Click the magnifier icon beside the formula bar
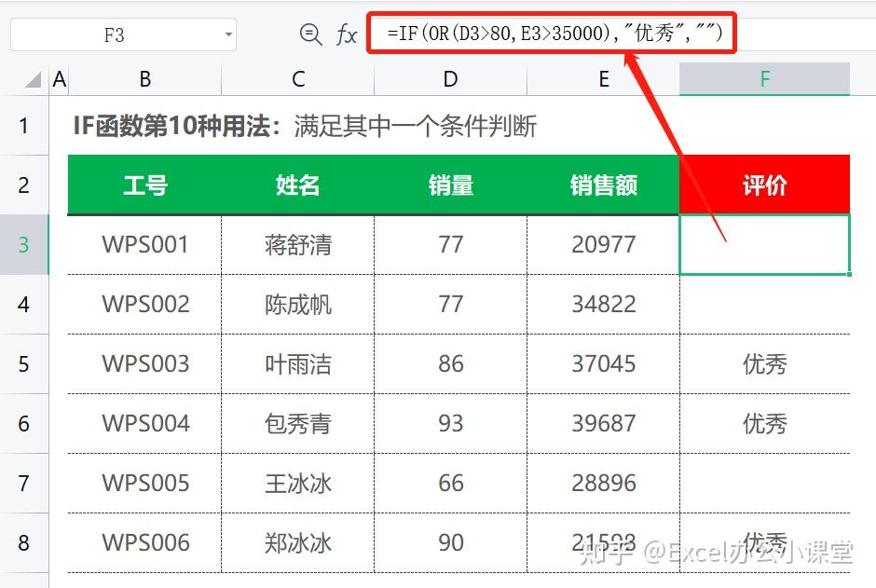876x588 pixels. pos(310,34)
